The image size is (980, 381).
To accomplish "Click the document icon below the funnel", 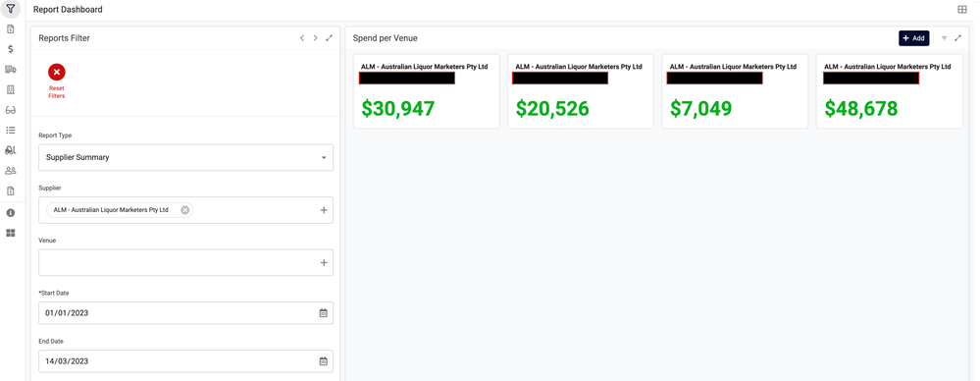I will (x=11, y=28).
